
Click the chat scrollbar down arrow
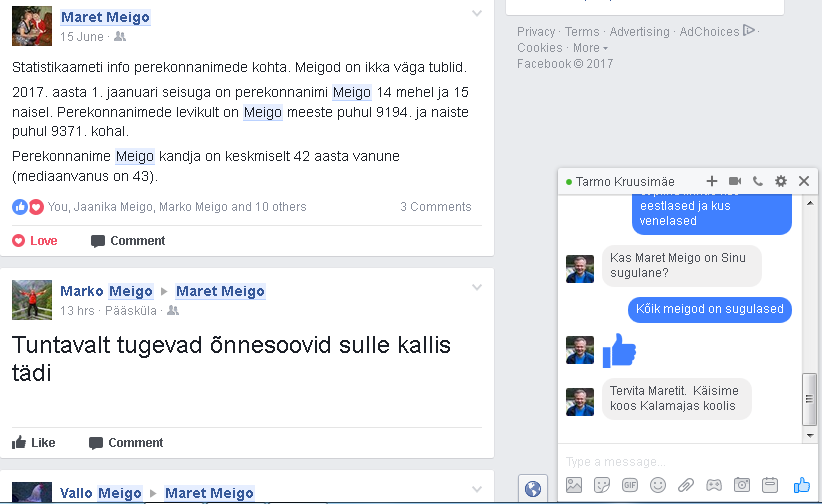click(x=810, y=435)
